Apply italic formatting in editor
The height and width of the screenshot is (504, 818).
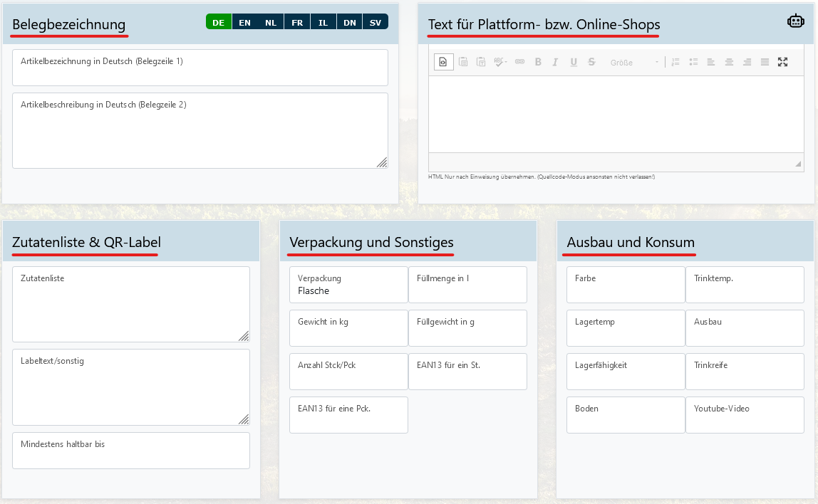[556, 62]
